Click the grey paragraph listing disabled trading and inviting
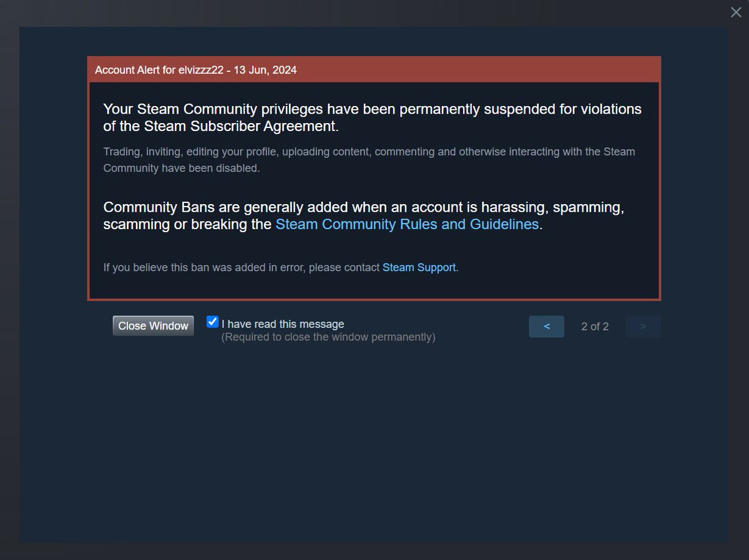 pyautogui.click(x=369, y=160)
